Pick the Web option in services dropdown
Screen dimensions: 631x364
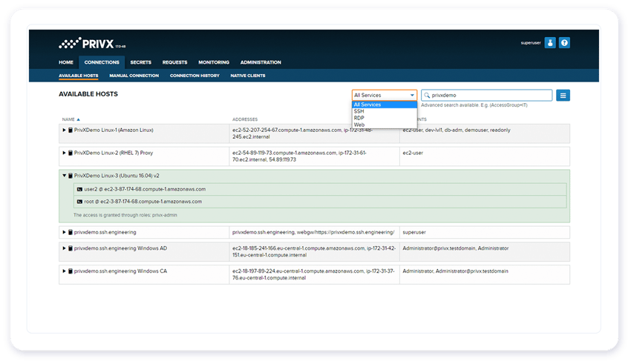click(x=359, y=125)
